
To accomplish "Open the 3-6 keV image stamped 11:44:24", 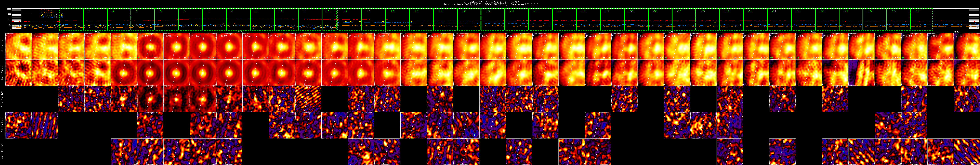I will (282, 46).
